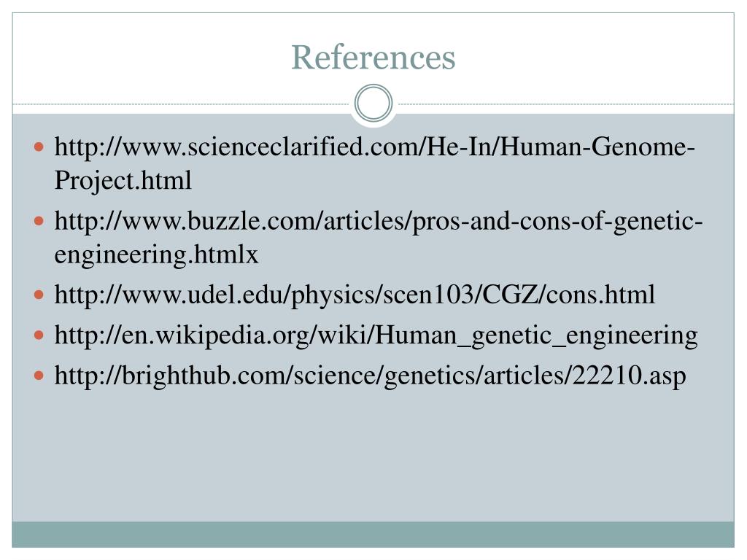Image resolution: width=747 pixels, height=560 pixels.
Task: Click the bullet beside the brighthub link
Action: pyautogui.click(x=39, y=376)
